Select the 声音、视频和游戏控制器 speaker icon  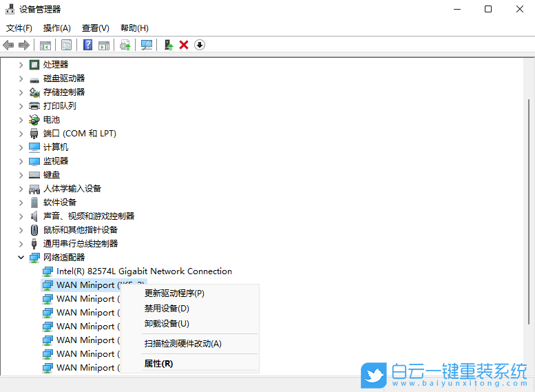[x=34, y=216]
